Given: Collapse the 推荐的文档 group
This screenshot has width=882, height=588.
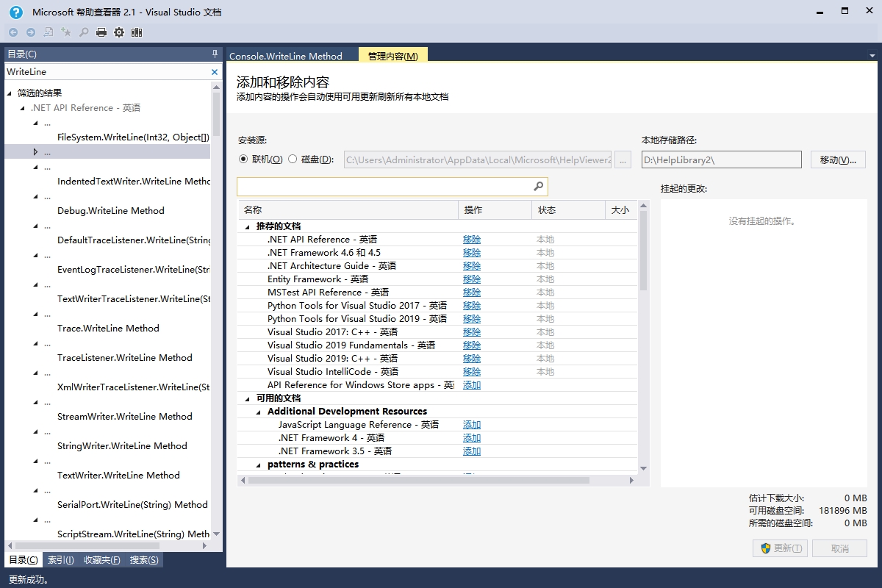Looking at the screenshot, I should coord(248,226).
